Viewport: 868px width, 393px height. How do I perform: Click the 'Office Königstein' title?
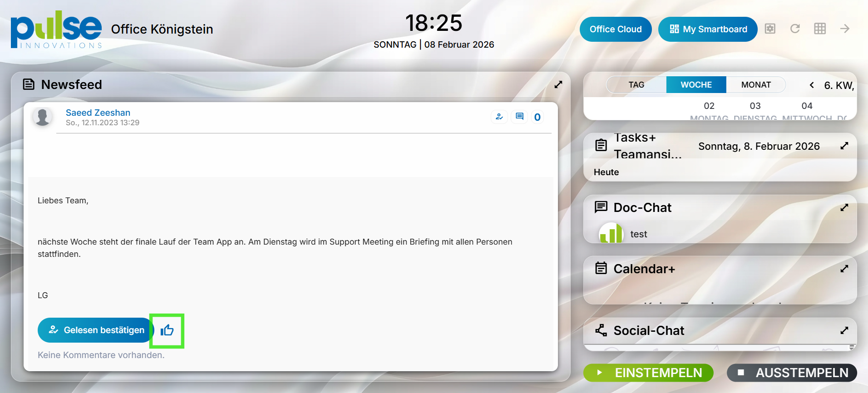(162, 29)
